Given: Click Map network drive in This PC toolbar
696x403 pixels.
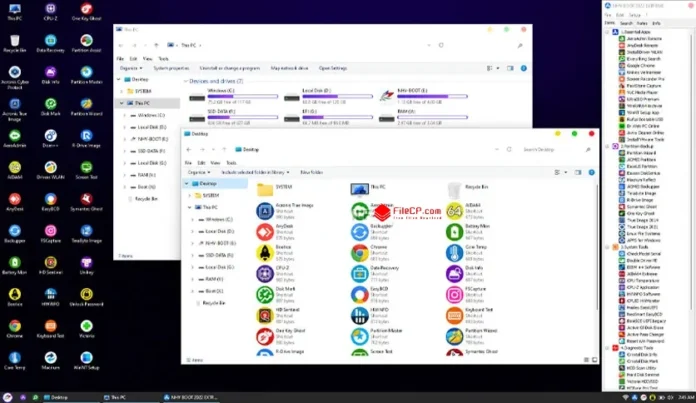Looking at the screenshot, I should [x=289, y=68].
